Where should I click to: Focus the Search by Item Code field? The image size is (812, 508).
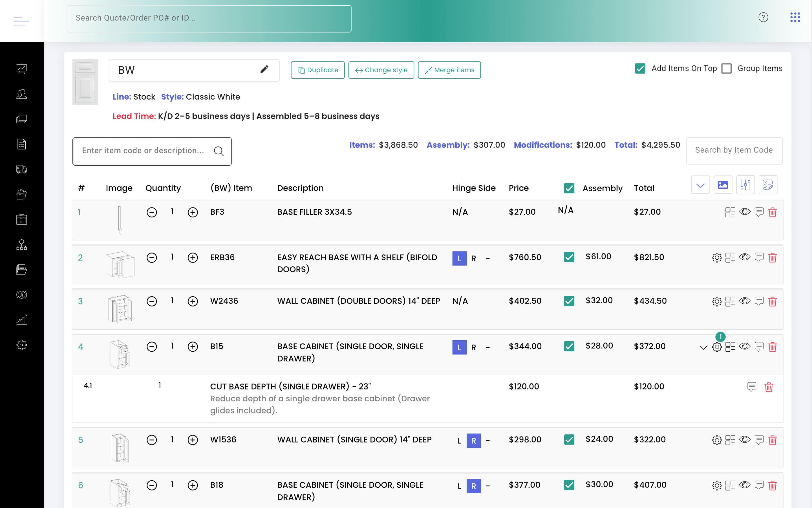pyautogui.click(x=734, y=150)
